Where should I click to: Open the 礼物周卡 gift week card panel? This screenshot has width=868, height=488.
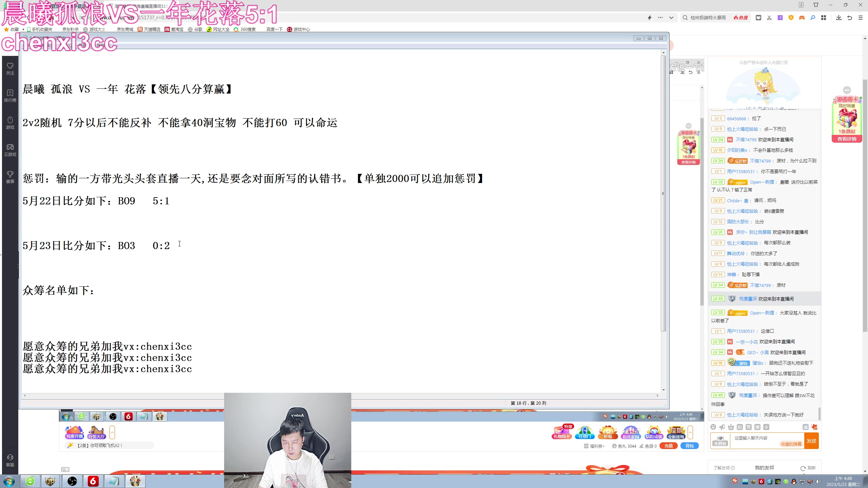(x=562, y=432)
